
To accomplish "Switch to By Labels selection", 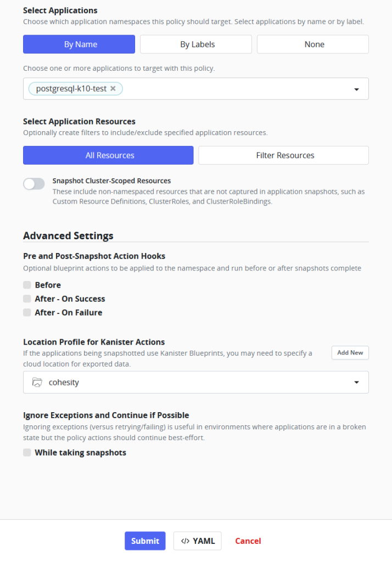I will click(x=196, y=44).
